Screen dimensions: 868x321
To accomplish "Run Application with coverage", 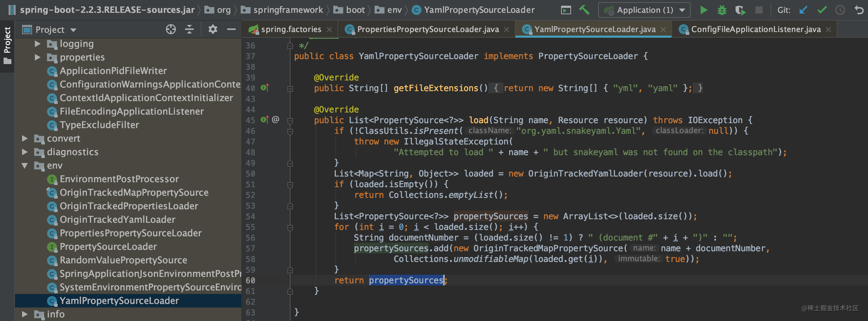I will 741,10.
